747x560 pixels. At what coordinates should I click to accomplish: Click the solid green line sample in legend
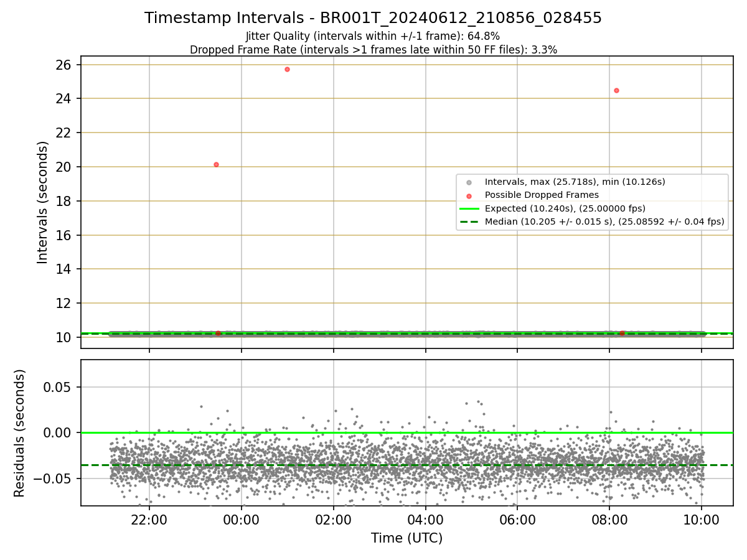(x=469, y=208)
